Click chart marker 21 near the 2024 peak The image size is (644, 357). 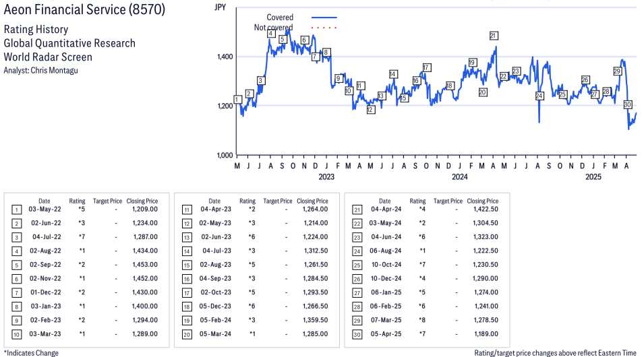coord(494,36)
